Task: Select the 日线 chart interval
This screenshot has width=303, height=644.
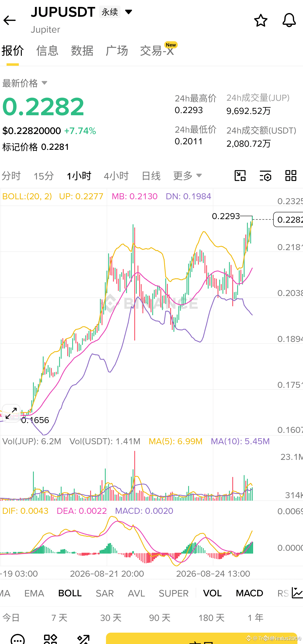Action: pyautogui.click(x=151, y=176)
